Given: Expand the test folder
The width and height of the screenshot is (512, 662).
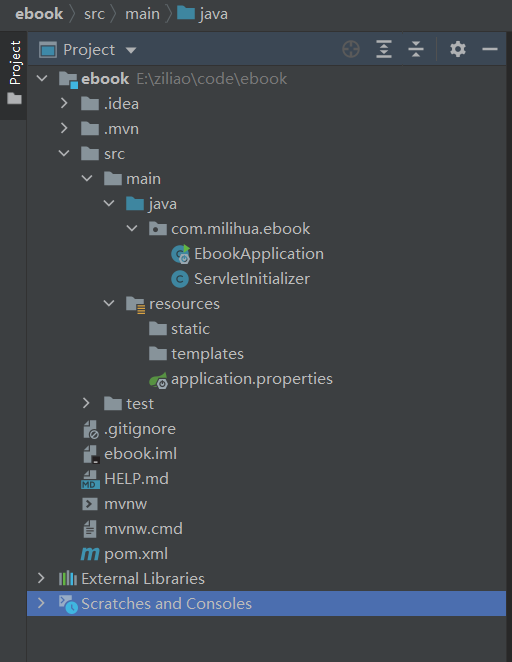Looking at the screenshot, I should coord(86,404).
